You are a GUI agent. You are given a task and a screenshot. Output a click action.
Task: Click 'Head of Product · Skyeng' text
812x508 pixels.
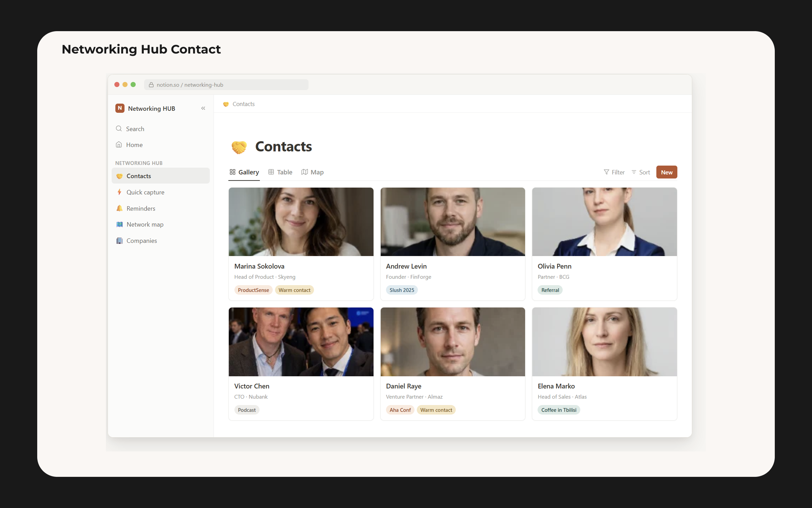click(x=265, y=277)
